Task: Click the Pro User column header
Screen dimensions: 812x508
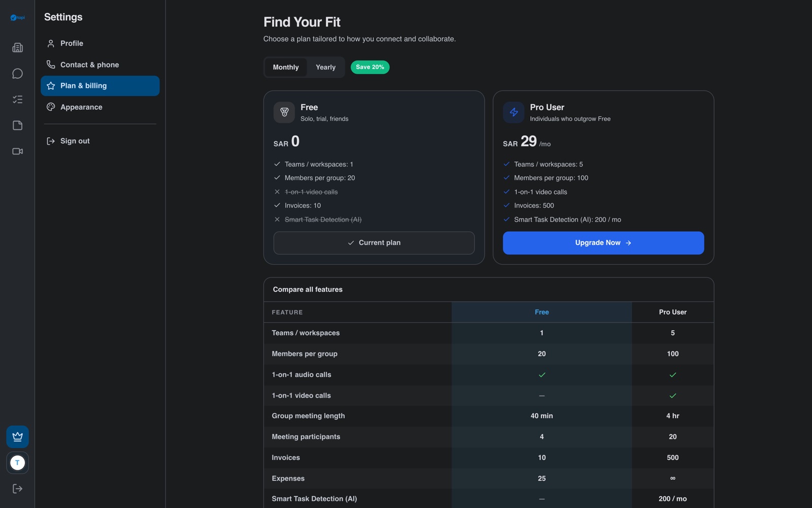Action: tap(672, 312)
